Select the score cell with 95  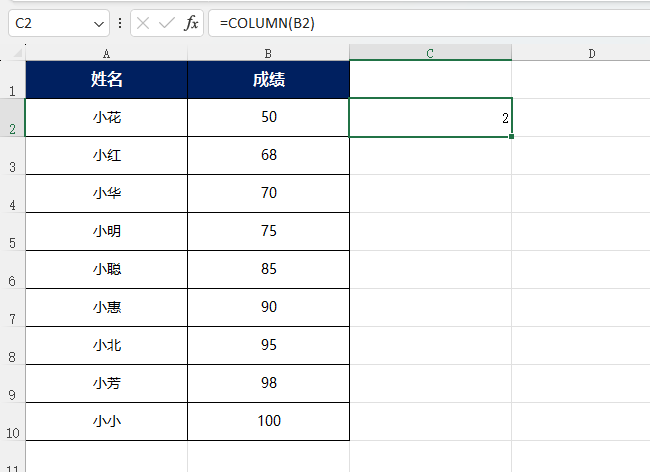269,346
